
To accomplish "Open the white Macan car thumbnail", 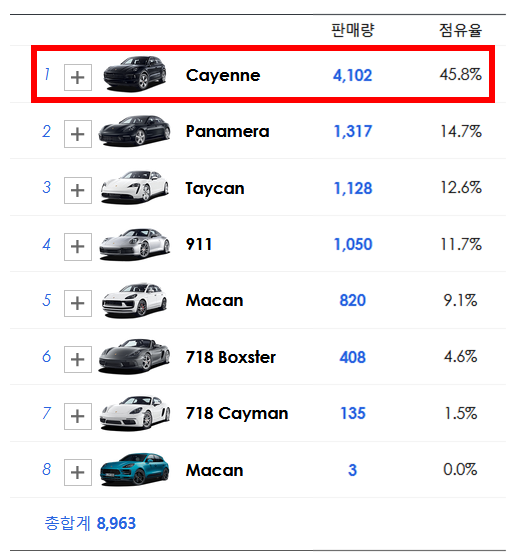I will (134, 300).
